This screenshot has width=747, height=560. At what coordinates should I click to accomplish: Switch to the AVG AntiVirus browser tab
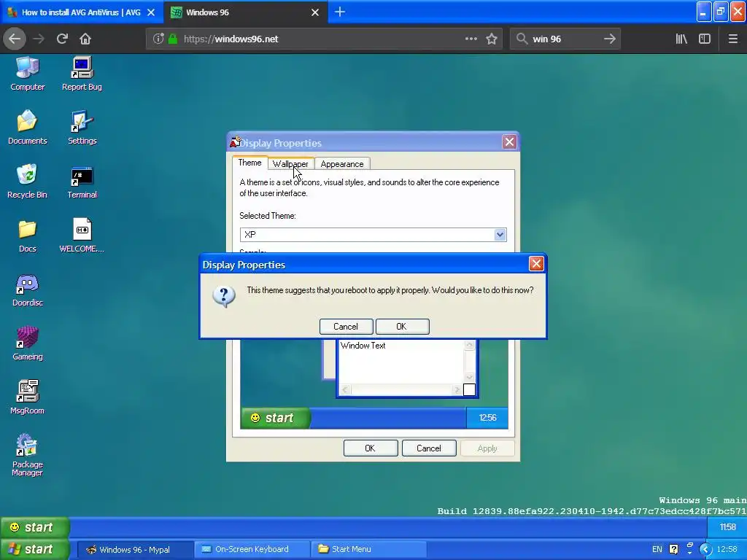point(81,12)
